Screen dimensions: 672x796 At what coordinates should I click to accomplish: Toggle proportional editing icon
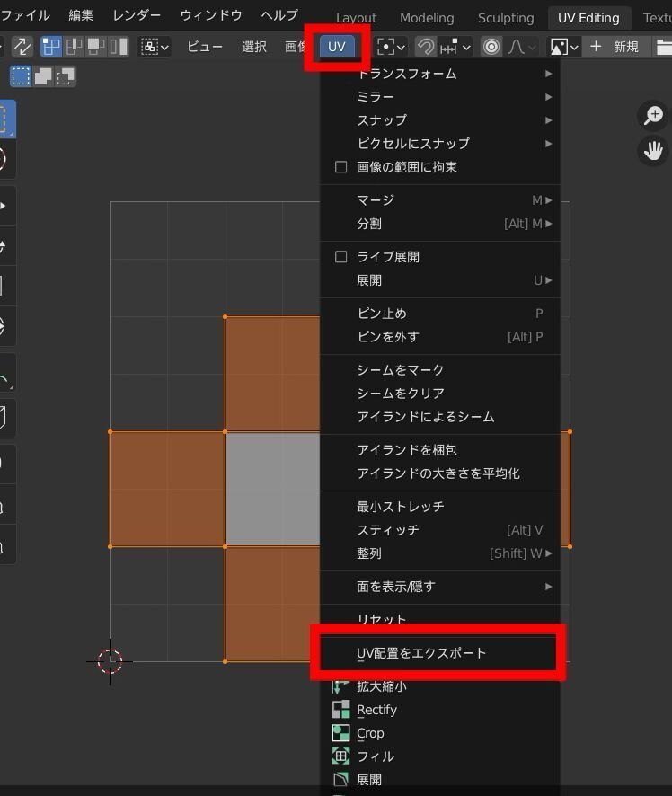click(491, 48)
